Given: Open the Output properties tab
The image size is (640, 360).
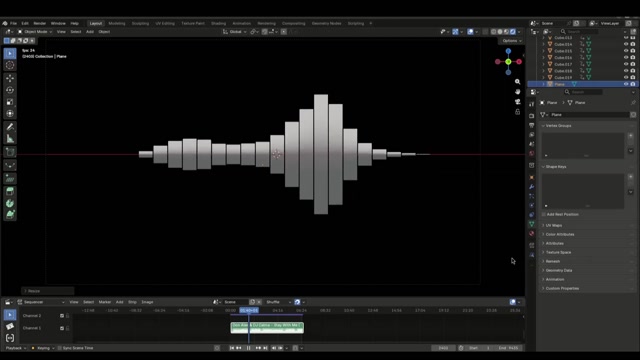Looking at the screenshot, I should (531, 125).
